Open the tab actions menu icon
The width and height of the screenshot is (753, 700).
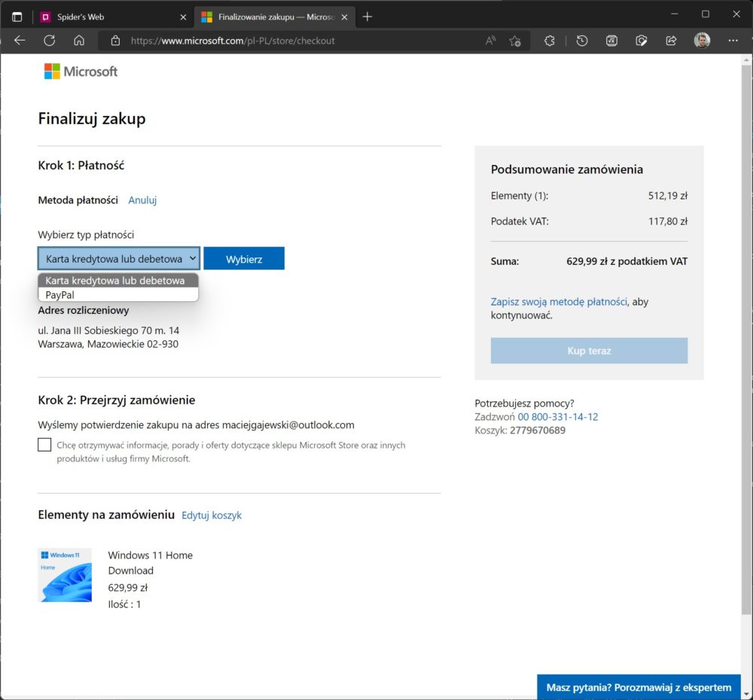pos(17,17)
